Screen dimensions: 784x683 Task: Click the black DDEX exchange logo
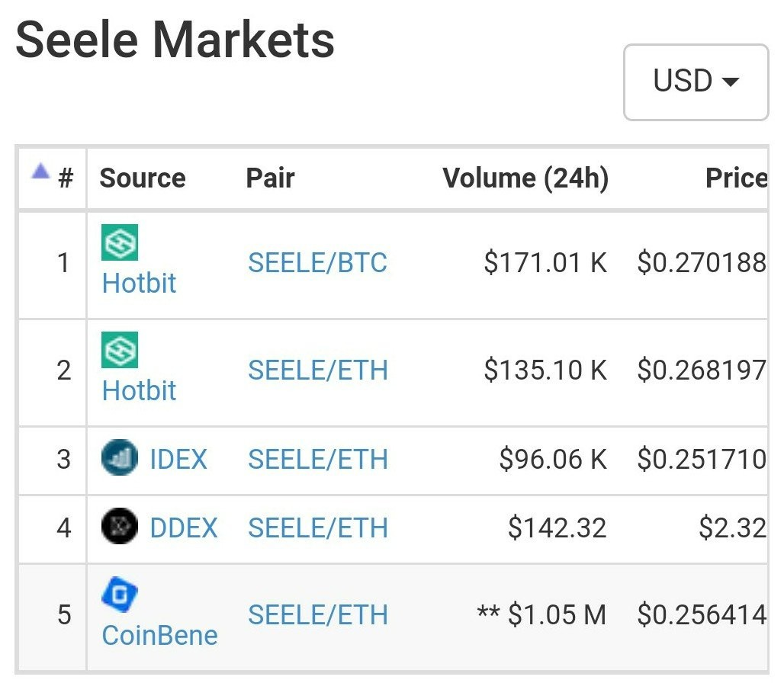[120, 527]
